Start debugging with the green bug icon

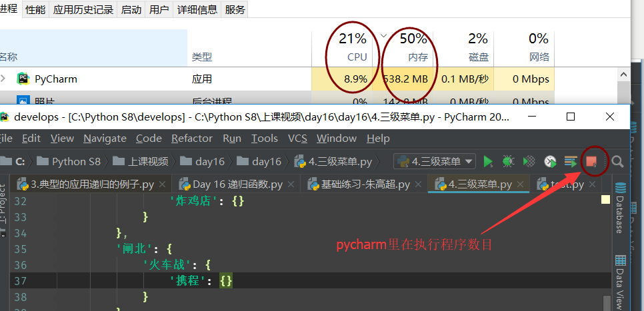509,162
